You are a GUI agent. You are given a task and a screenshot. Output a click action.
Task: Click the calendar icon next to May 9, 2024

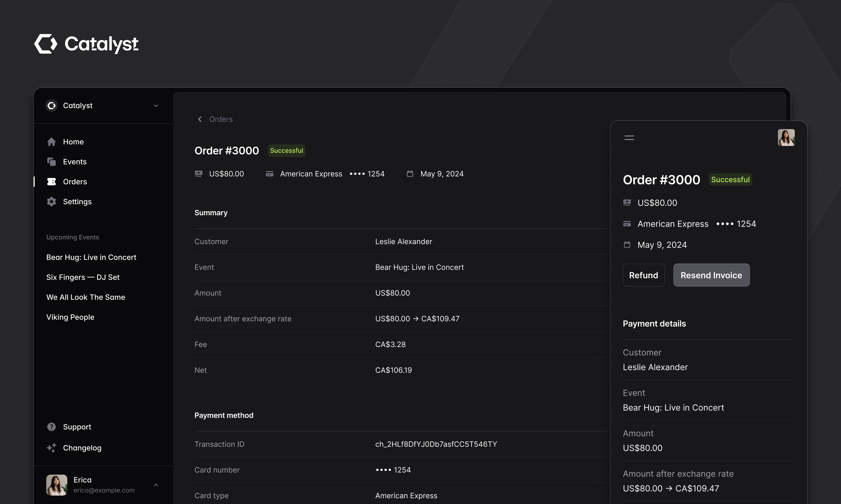click(x=410, y=174)
